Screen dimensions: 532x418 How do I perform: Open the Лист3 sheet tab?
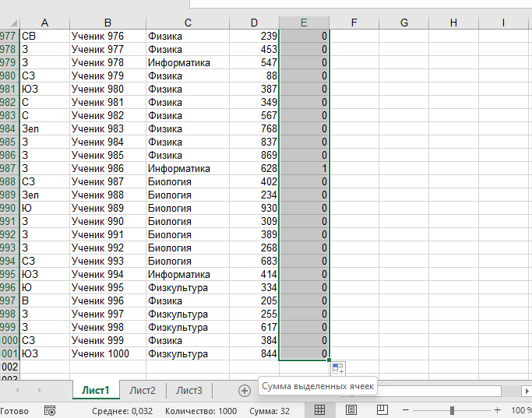(x=188, y=391)
